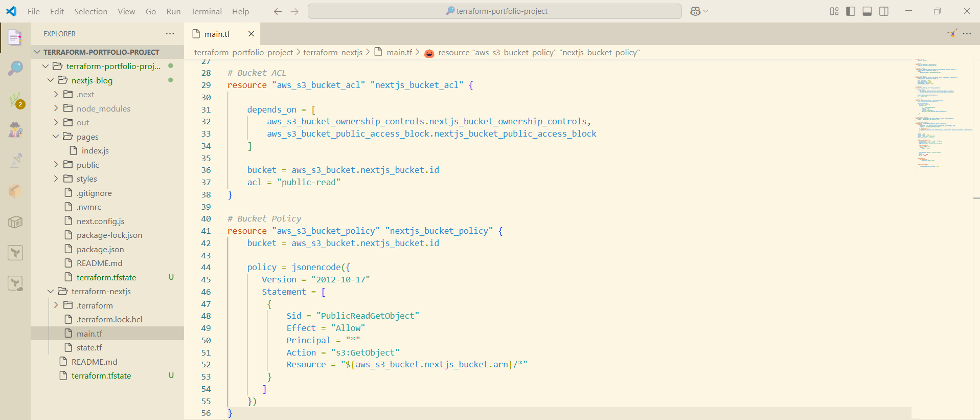Screen dimensions: 980x420
Task: Open the first branch tree icon in activity bar
Action: click(15, 253)
